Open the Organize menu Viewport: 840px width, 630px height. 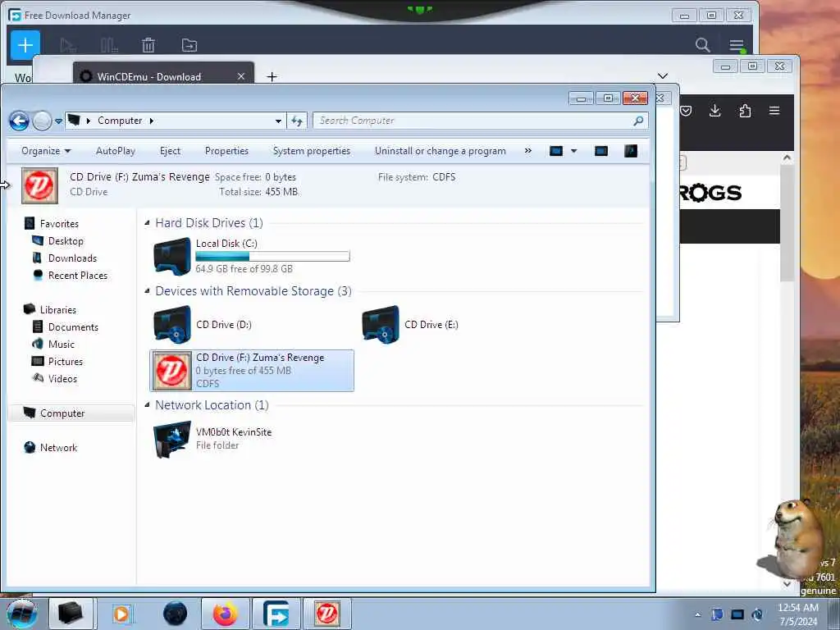point(46,151)
